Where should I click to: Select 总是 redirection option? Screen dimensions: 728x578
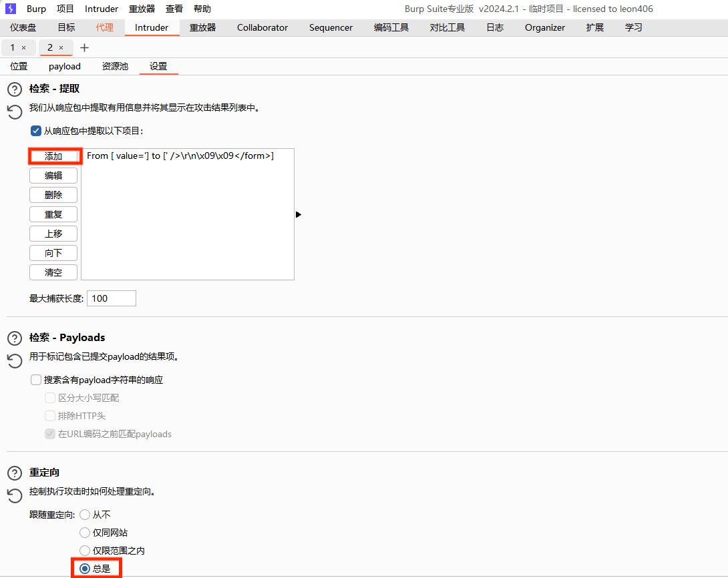tap(85, 569)
